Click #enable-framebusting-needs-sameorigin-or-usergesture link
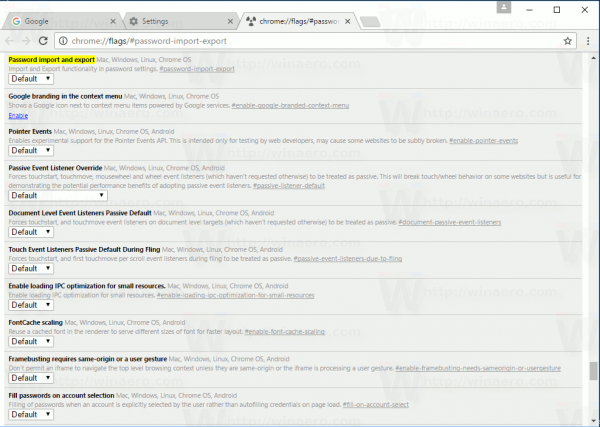The height and width of the screenshot is (427, 600). pyautogui.click(x=478, y=368)
